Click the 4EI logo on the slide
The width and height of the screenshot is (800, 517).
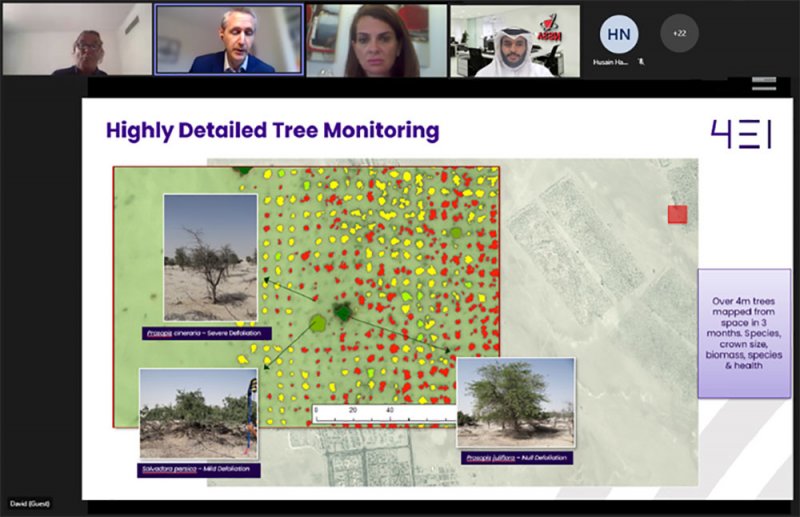point(741,134)
